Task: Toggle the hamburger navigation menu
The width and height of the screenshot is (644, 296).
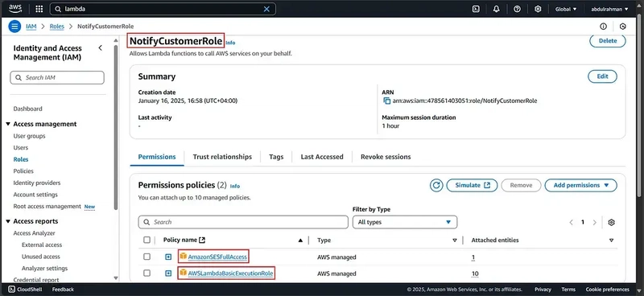Action: pyautogui.click(x=14, y=27)
